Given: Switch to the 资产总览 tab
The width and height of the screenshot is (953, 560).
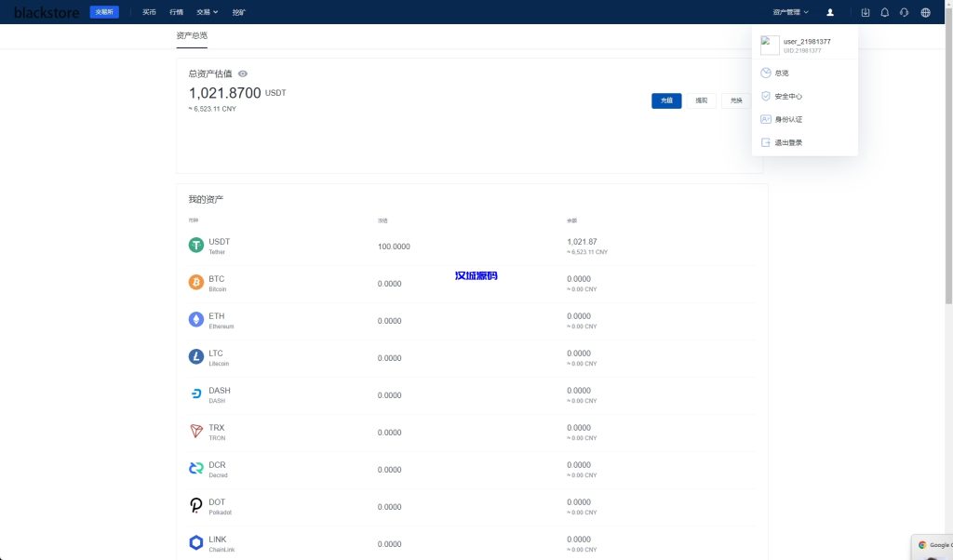Looking at the screenshot, I should pyautogui.click(x=192, y=35).
